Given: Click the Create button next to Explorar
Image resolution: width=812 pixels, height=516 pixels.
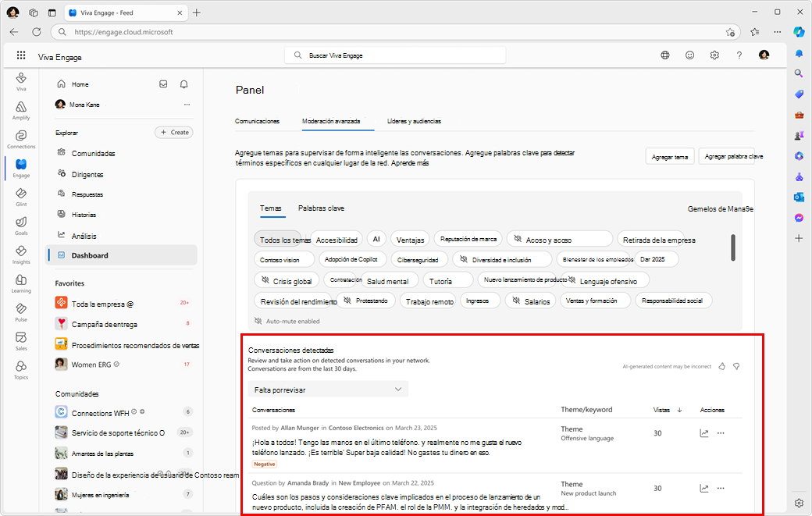Looking at the screenshot, I should 174,133.
